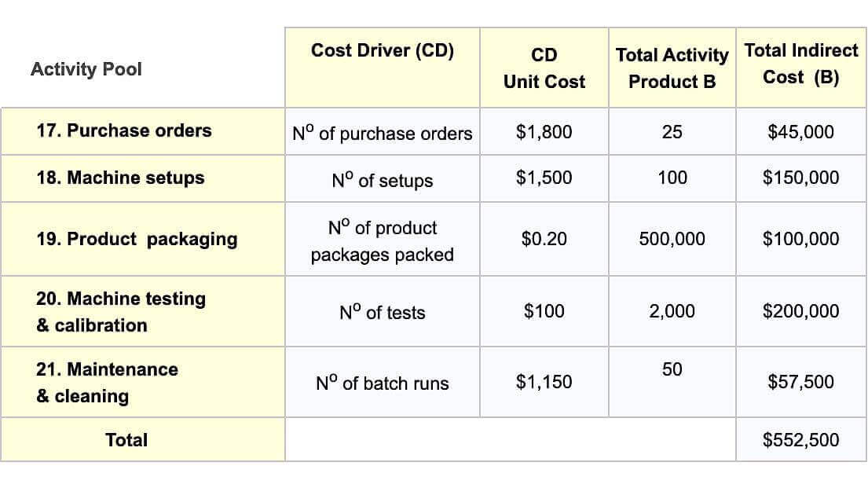Select the CD Unit Cost header
868x488 pixels.
pyautogui.click(x=544, y=68)
